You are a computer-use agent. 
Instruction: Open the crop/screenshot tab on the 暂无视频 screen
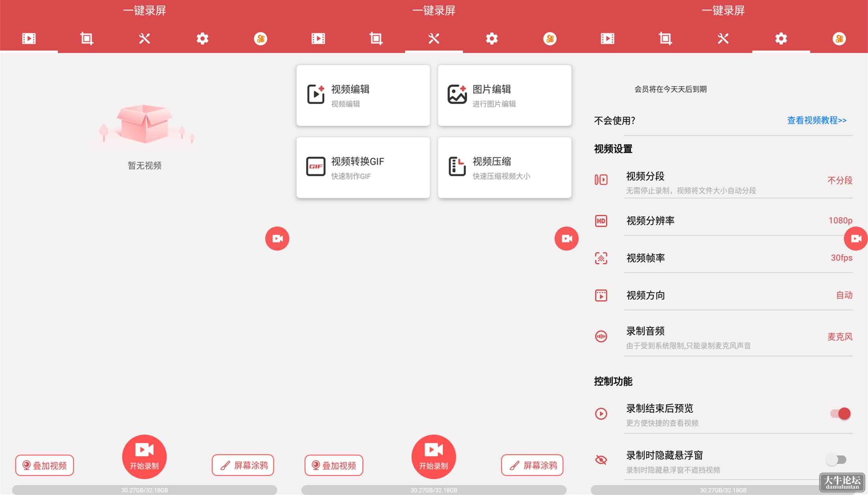click(87, 39)
